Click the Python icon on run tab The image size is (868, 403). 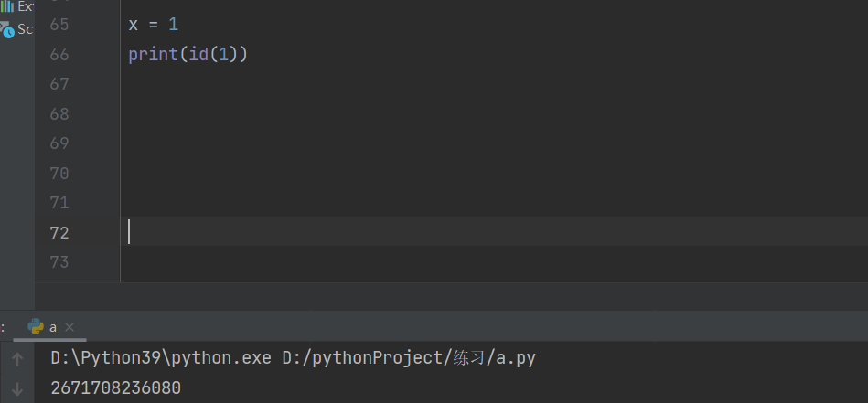coord(36,326)
